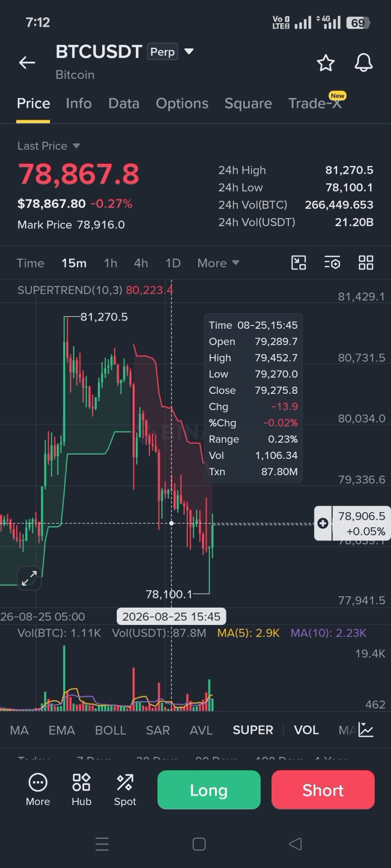Open the indicator chart settings icon beside VOL
The image size is (391, 868).
(x=366, y=730)
